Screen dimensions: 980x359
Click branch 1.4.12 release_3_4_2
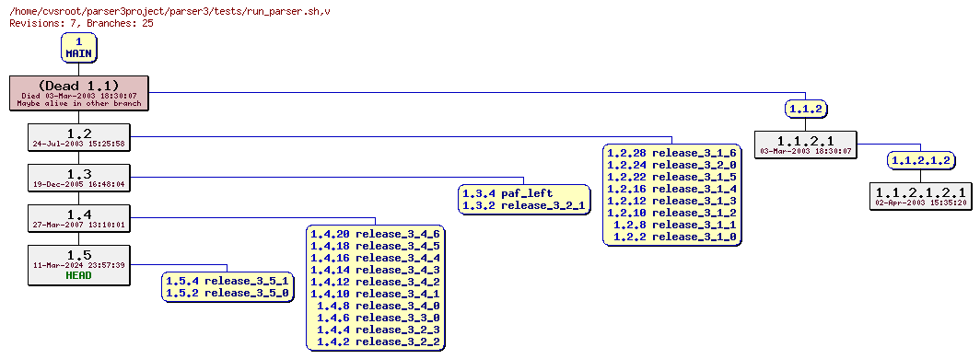click(x=375, y=282)
